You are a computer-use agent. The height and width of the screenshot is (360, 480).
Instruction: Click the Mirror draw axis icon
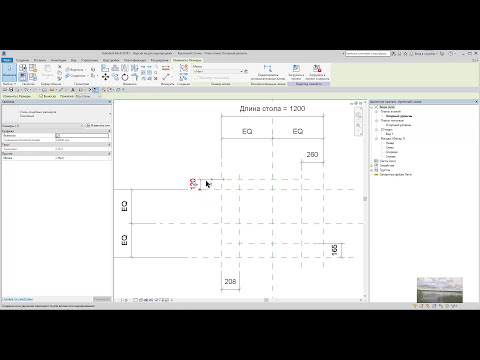[x=135, y=68]
